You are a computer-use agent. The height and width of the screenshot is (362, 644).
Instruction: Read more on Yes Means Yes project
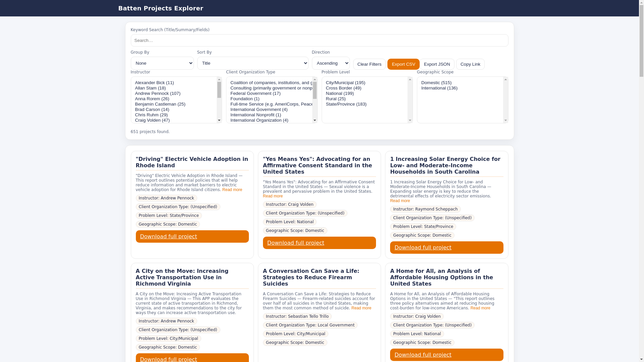pyautogui.click(x=273, y=196)
